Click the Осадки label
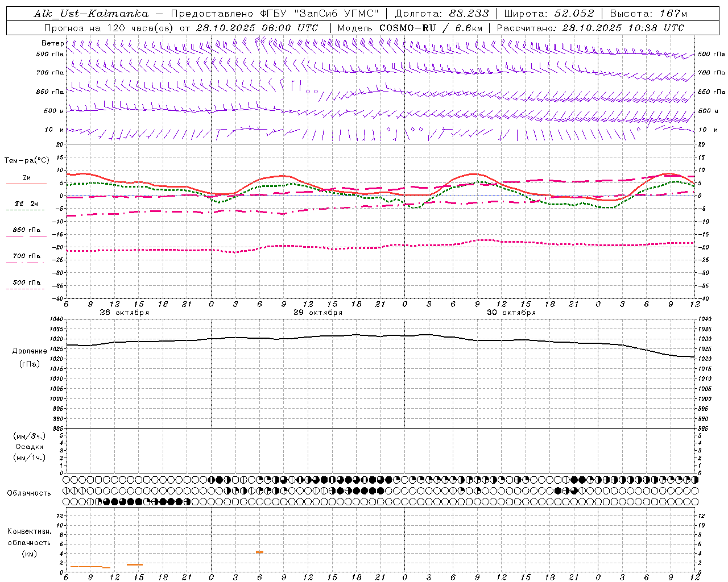This screenshot has height=582, width=728. 30,447
